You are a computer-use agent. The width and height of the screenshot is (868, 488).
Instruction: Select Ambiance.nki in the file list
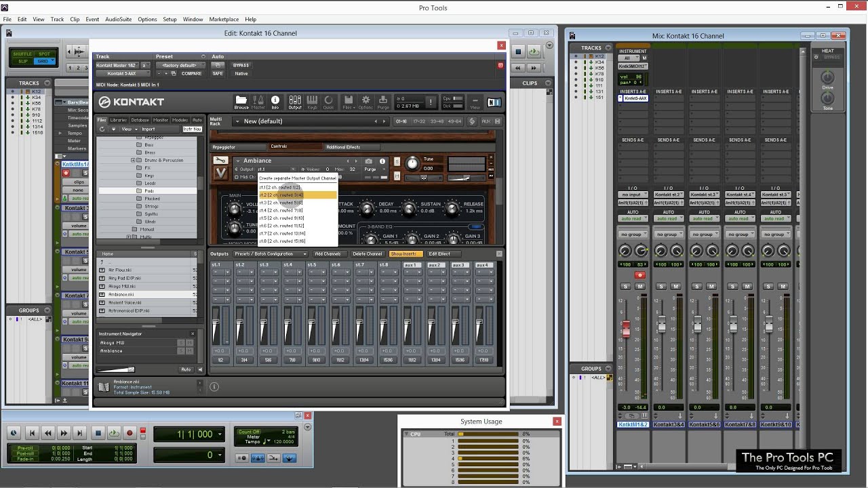[147, 294]
